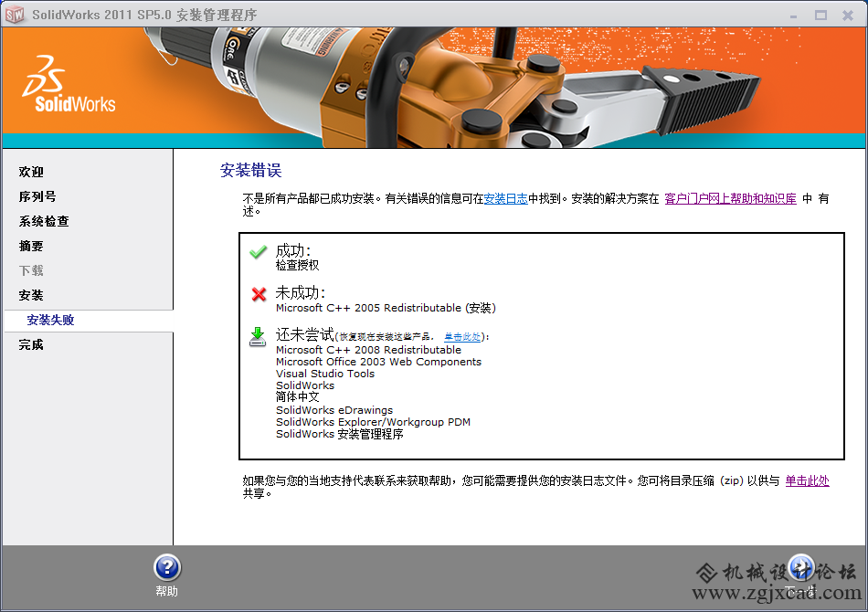Click the 简体中文 language entry

(x=297, y=397)
